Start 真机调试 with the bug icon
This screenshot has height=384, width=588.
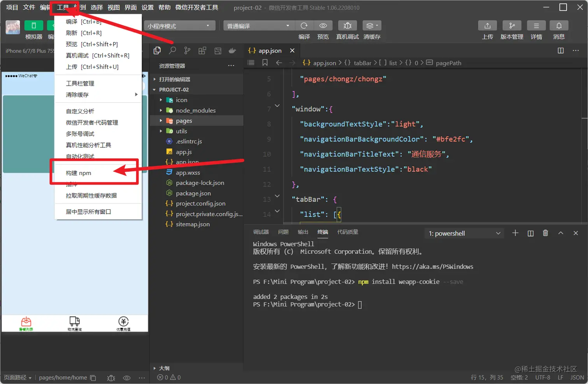point(348,26)
